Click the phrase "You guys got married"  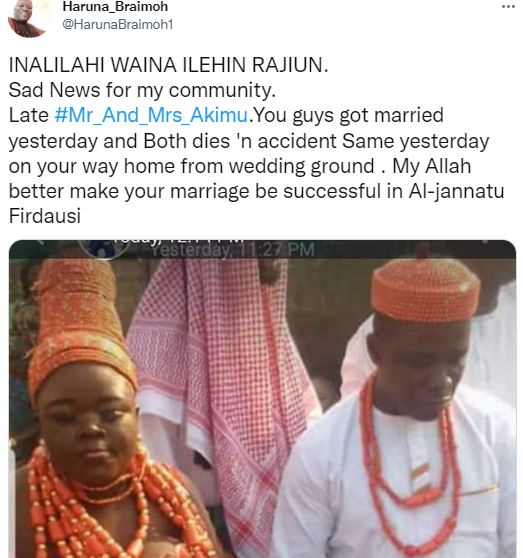[x=349, y=115]
